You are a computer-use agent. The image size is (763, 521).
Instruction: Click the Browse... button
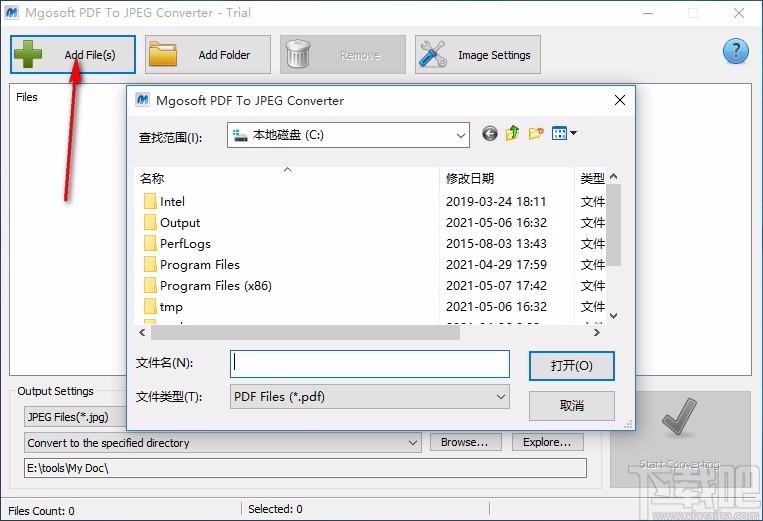(465, 442)
